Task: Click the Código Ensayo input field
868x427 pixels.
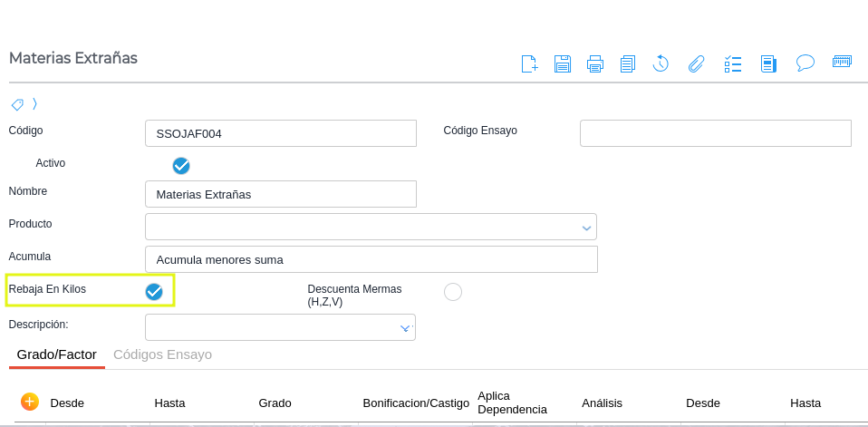Action: pos(715,133)
